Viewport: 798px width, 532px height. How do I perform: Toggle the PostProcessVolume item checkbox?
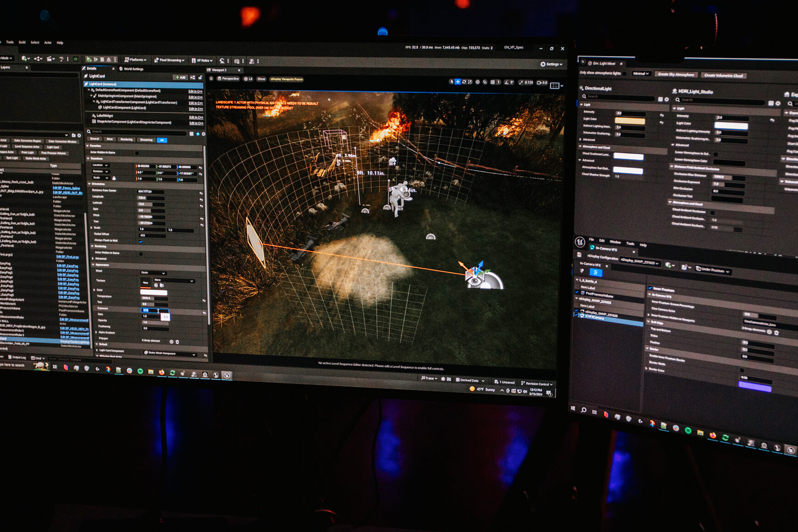coord(577,292)
